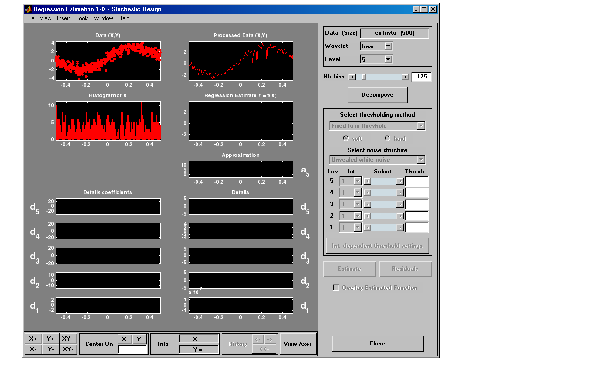Image resolution: width=600 pixels, height=374 pixels.
Task: Open the thresholding method dropdown
Action: [377, 126]
